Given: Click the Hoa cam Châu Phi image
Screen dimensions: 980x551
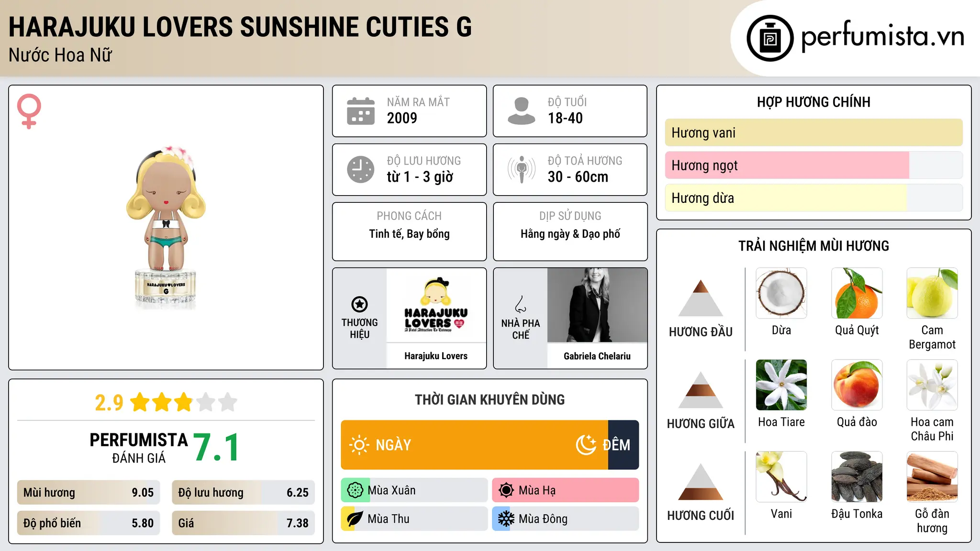Looking at the screenshot, I should 932,385.
